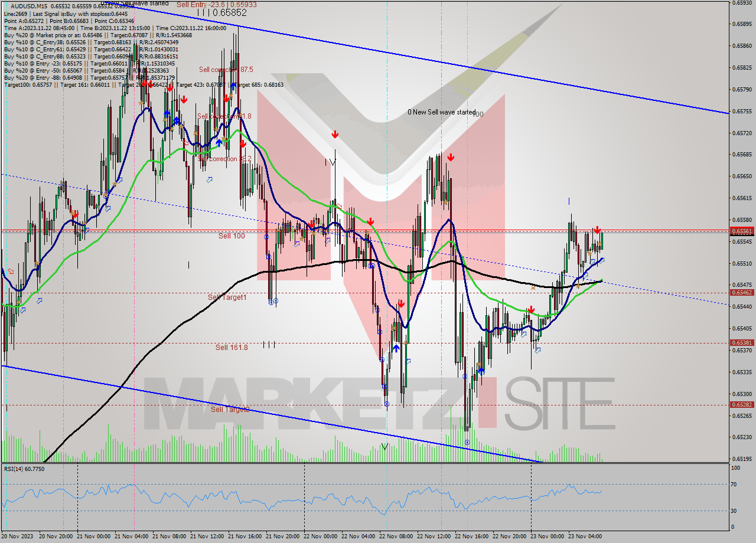
Task: Click the '23 Nov 04:00' time label
Action: tap(586, 537)
